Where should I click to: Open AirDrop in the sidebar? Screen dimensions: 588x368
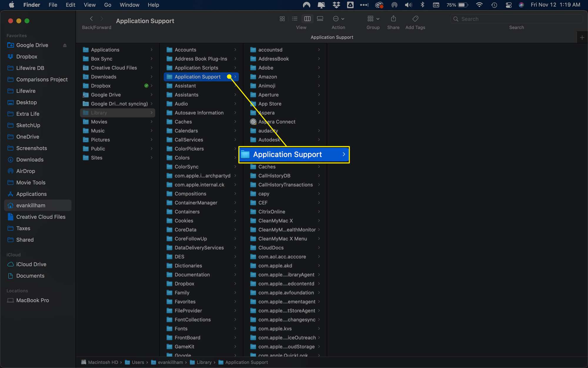[x=26, y=171]
